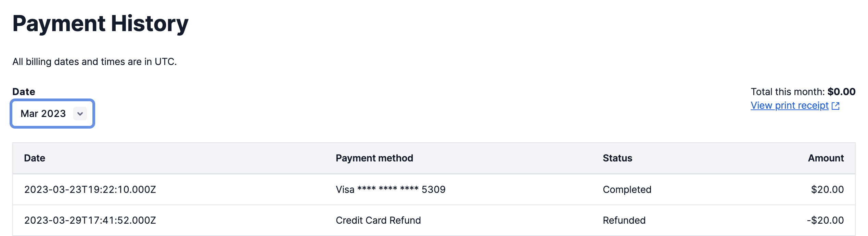Click the $20.00 amount in first row
Screen dimensions: 868x236
point(827,189)
